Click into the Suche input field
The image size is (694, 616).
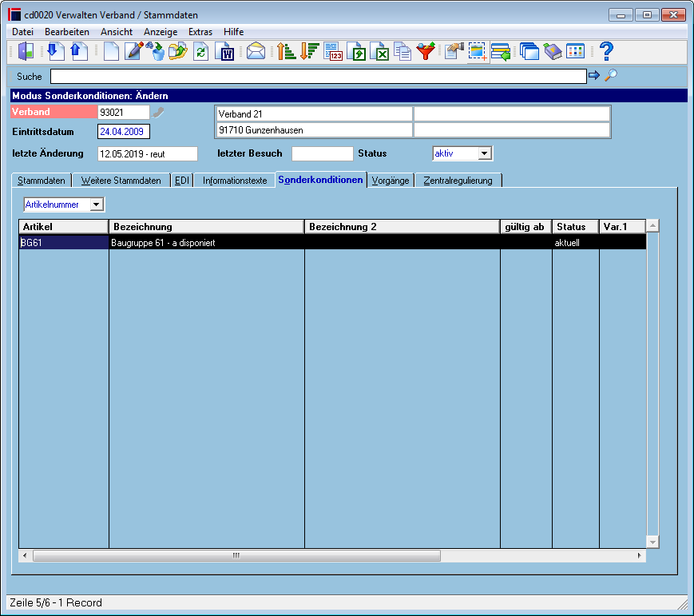point(318,76)
